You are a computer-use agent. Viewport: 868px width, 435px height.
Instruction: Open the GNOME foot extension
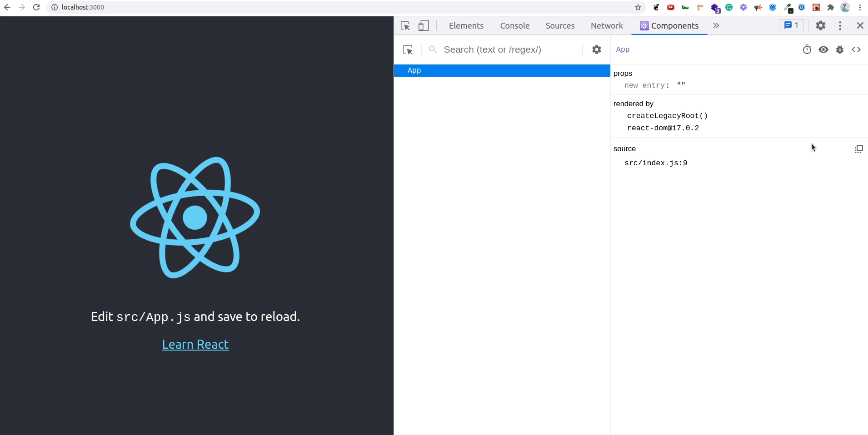click(x=656, y=7)
